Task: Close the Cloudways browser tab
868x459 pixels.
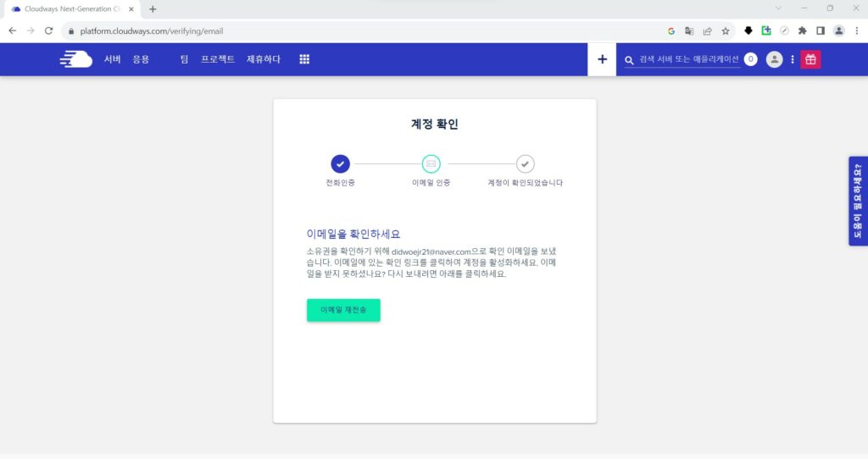Action: pos(131,8)
